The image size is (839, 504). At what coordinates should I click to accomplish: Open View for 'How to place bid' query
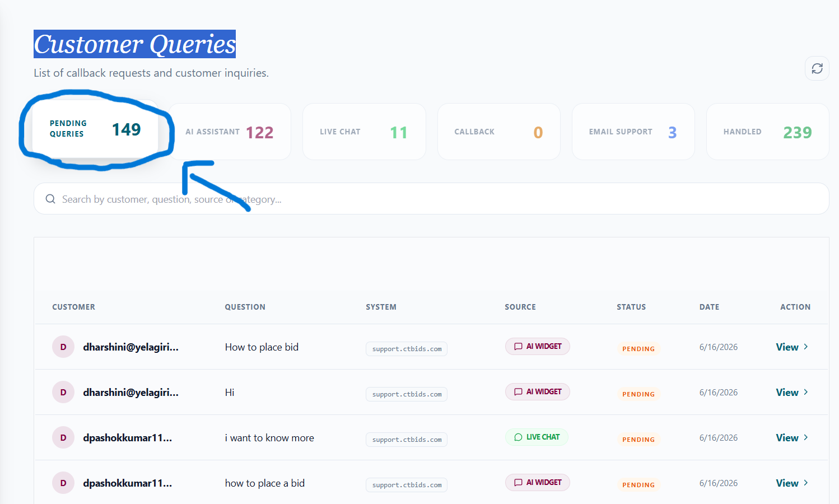coord(792,347)
